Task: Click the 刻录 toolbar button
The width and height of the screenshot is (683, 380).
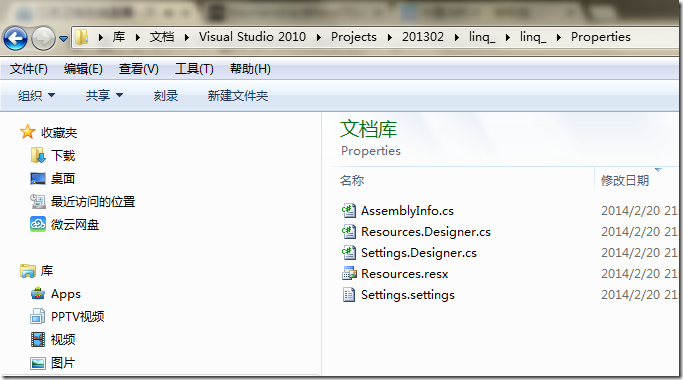Action: (166, 95)
